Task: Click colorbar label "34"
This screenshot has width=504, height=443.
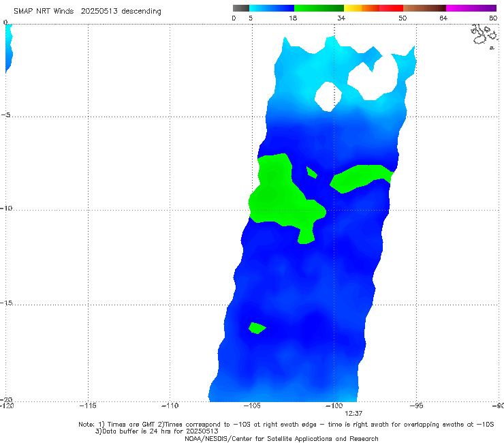Action: [341, 18]
